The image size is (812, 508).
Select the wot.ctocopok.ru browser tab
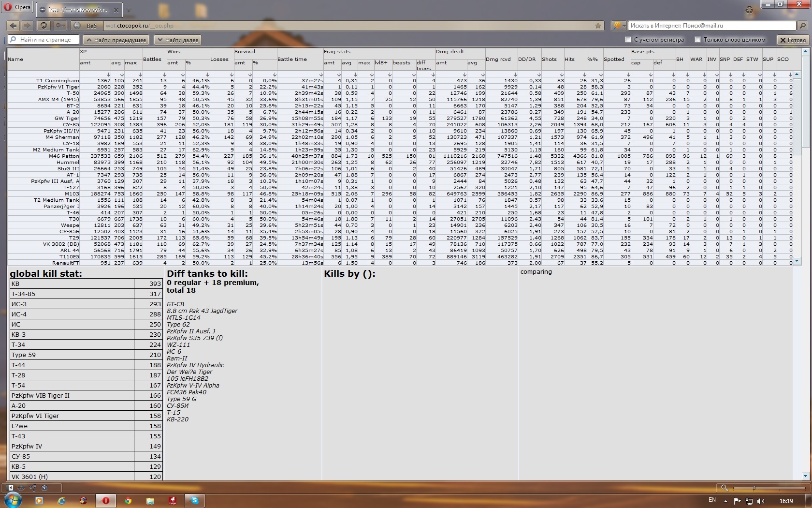(x=80, y=10)
